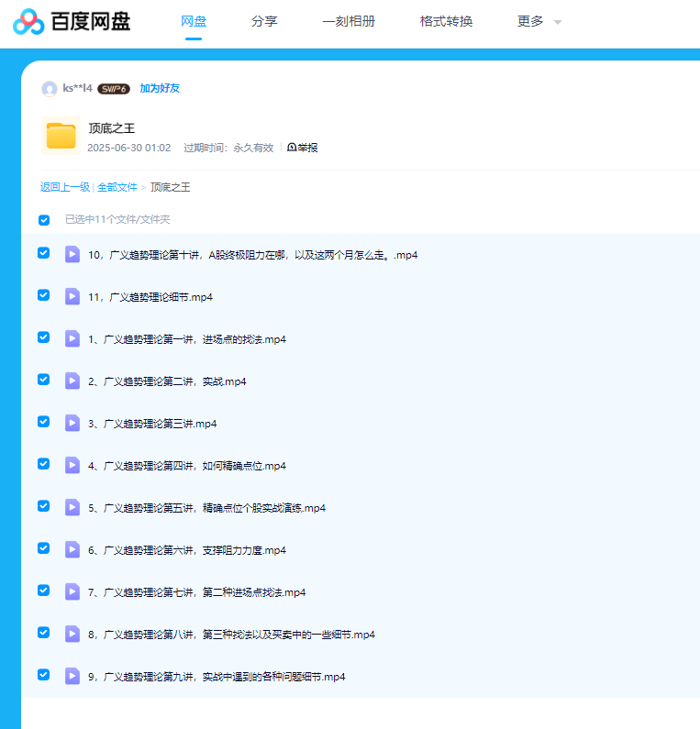Switch to the 网盘 tab
Screen dimensions: 700x729
[x=194, y=21]
